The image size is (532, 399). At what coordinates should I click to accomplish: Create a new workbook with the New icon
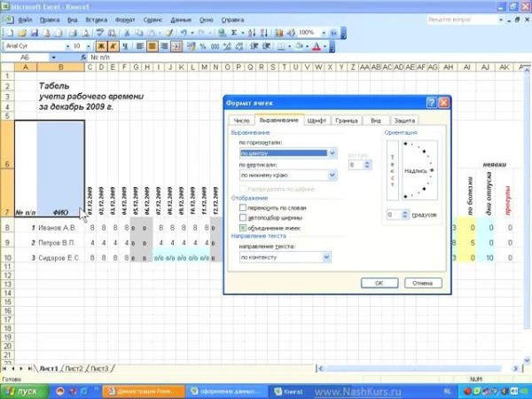10,33
